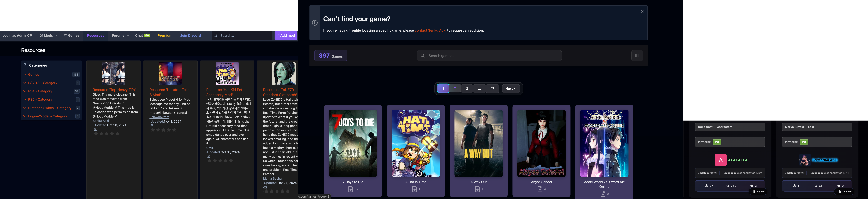Expand the PS4 - Category chevron

(25, 91)
